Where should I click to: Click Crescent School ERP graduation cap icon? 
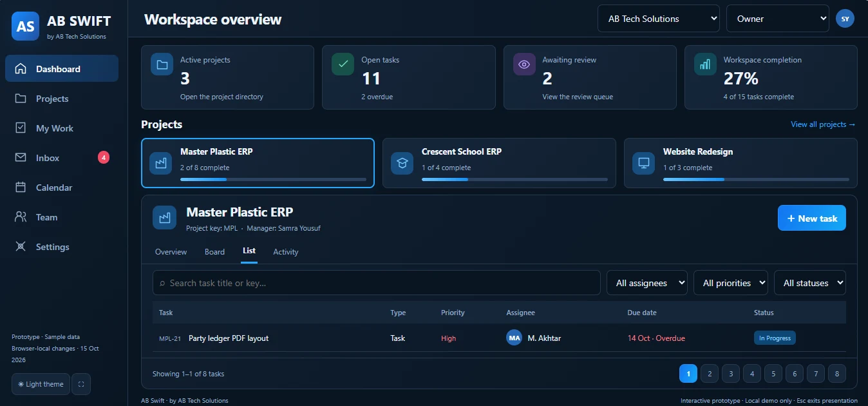(402, 163)
